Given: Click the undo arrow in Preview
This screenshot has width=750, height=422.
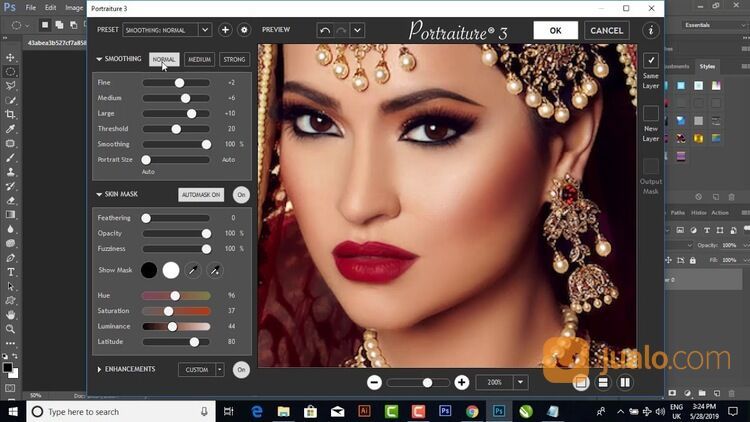Looking at the screenshot, I should [324, 30].
